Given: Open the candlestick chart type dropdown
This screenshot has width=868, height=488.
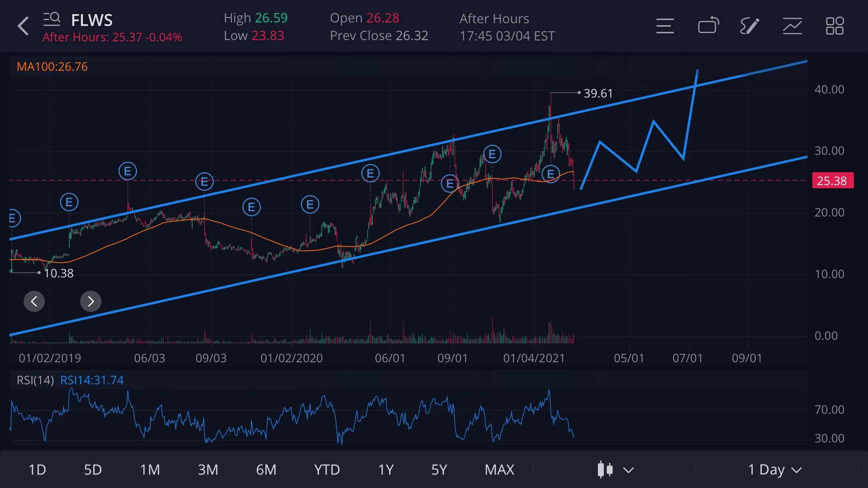Looking at the screenshot, I should (x=615, y=470).
